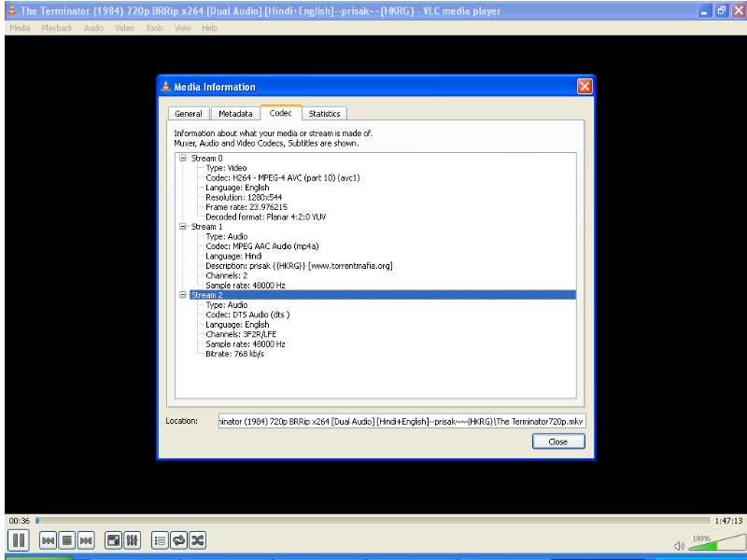Screen dimensions: 747x560
Task: Toggle fullscreen video mode
Action: pos(113,540)
